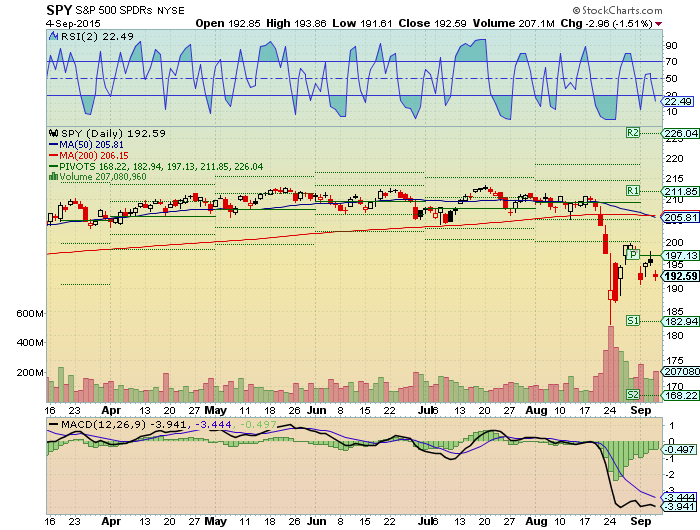Click the -3.444 MACD signal tag
This screenshot has height=530, width=700.
(x=678, y=497)
